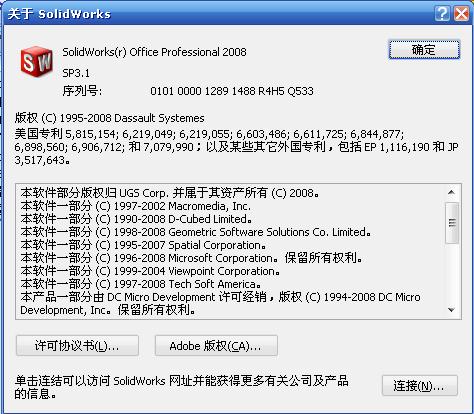Click the 单击连结可以访问 SolidWorks 网址 info text
The width and height of the screenshot is (474, 414).
pos(181,387)
